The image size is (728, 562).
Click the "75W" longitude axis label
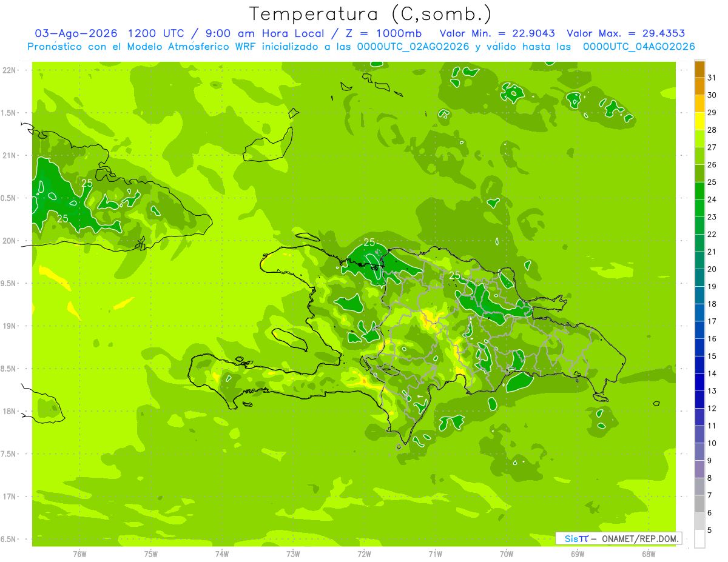coord(151,554)
